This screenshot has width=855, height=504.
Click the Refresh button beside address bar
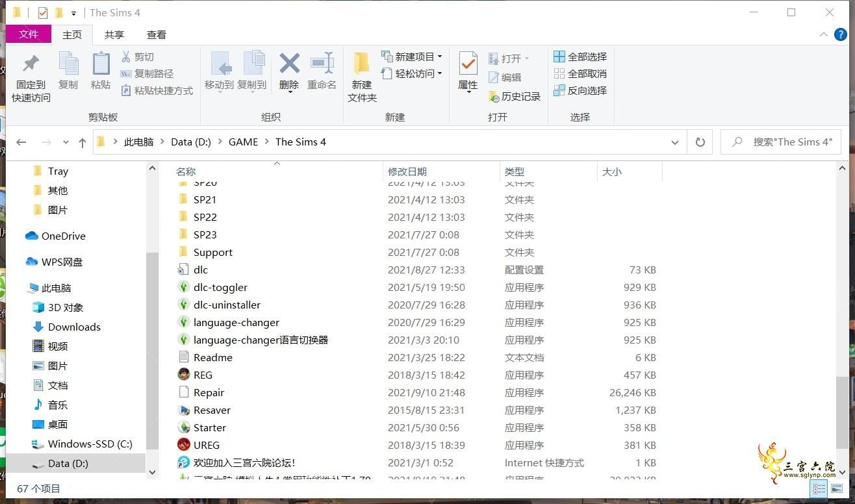click(700, 142)
